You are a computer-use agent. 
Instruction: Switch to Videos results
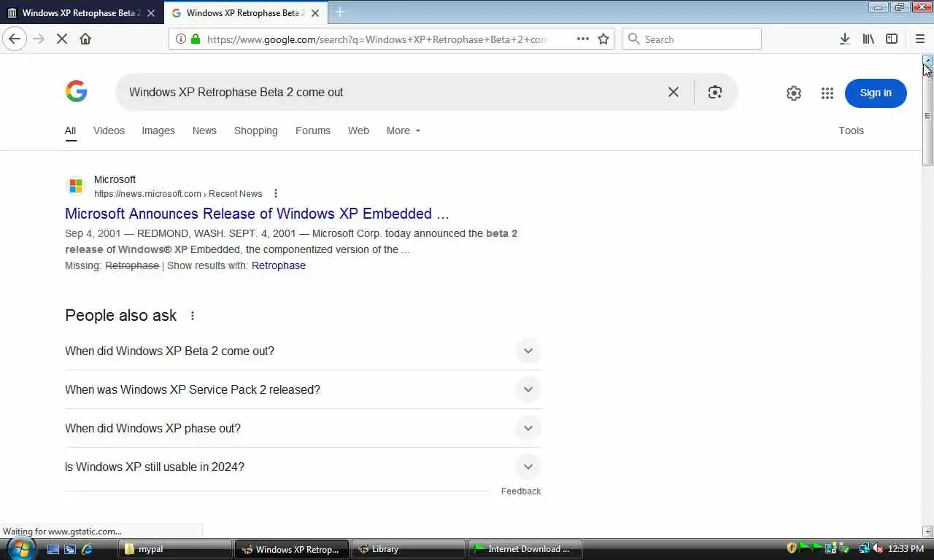pos(109,131)
